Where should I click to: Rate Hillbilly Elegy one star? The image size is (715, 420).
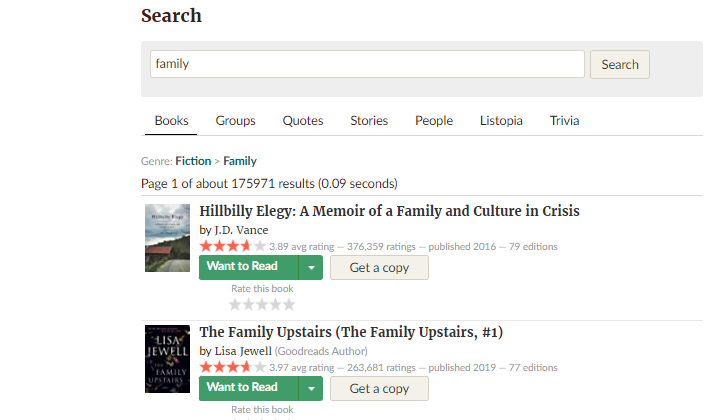pyautogui.click(x=234, y=304)
